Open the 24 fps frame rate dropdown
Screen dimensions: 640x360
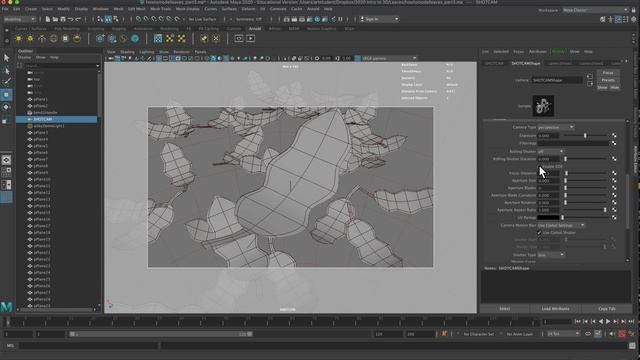563,334
